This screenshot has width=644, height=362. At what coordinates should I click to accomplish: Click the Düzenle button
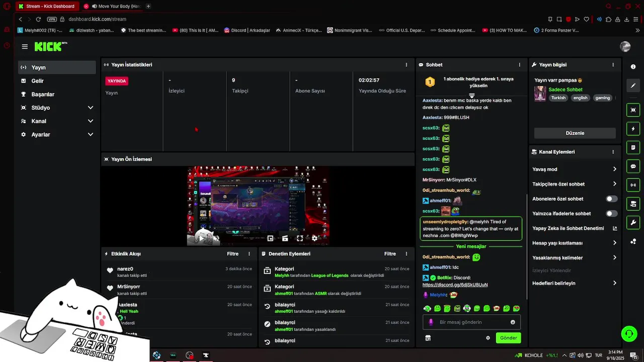[x=575, y=133]
